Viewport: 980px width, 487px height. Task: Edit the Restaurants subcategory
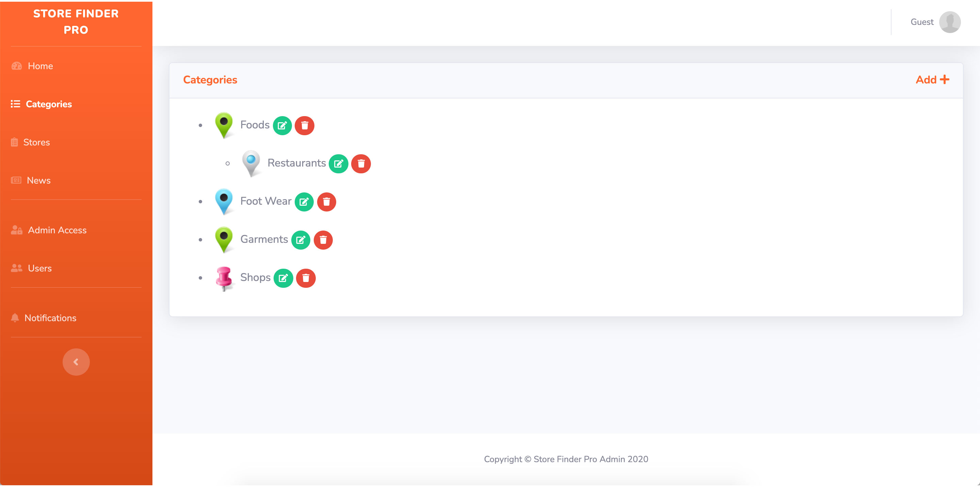coord(338,164)
